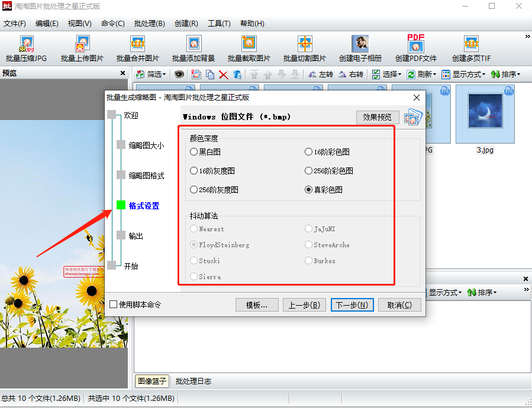Screen dimensions: 532x408
Task: Open the 批量添加背景 tool
Action: (194, 49)
